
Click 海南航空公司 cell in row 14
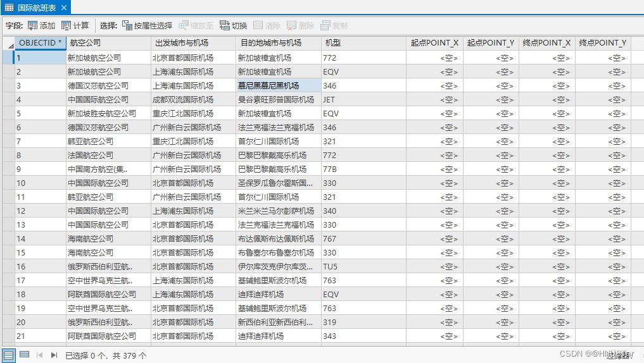(x=108, y=238)
